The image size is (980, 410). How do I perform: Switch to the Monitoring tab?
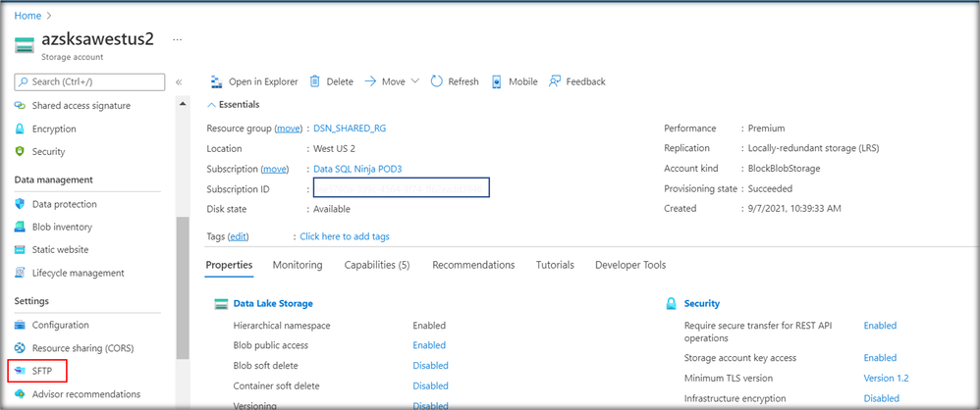298,265
